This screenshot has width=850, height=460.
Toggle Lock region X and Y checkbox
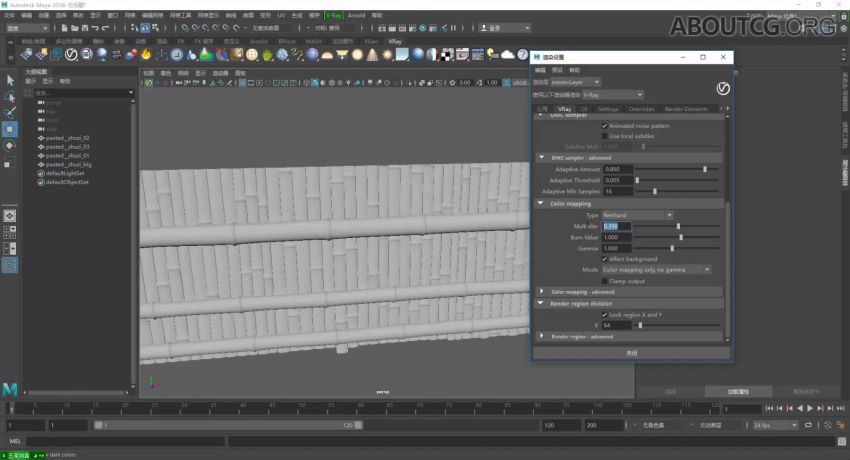[604, 315]
